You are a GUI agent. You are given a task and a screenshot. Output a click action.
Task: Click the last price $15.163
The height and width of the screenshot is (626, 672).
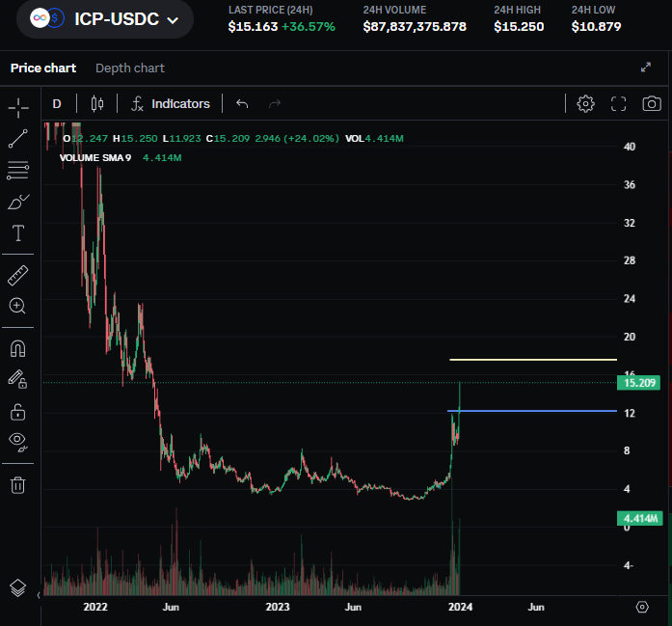pyautogui.click(x=253, y=27)
